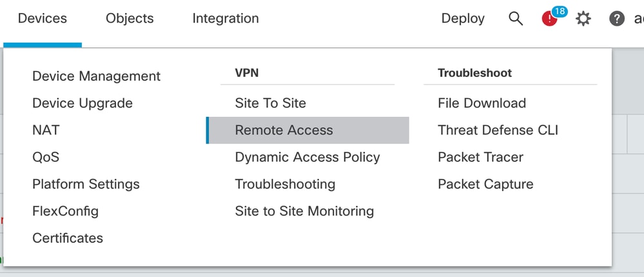The height and width of the screenshot is (277, 644).
Task: Select Device Management
Action: point(97,76)
